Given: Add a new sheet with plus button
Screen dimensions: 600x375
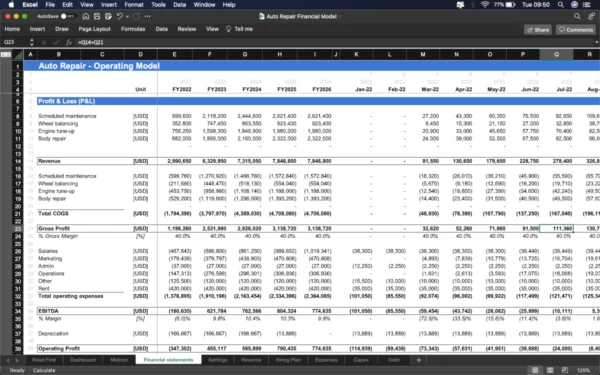Looking at the screenshot, I should [418, 360].
